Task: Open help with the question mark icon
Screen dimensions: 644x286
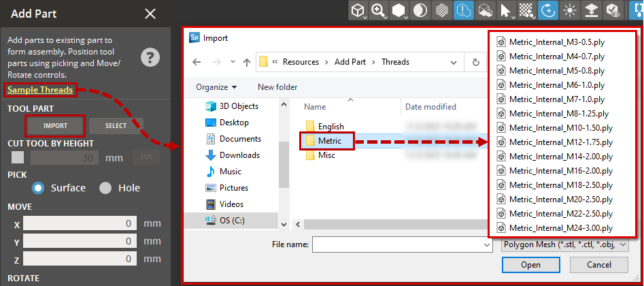Action: coord(150,57)
